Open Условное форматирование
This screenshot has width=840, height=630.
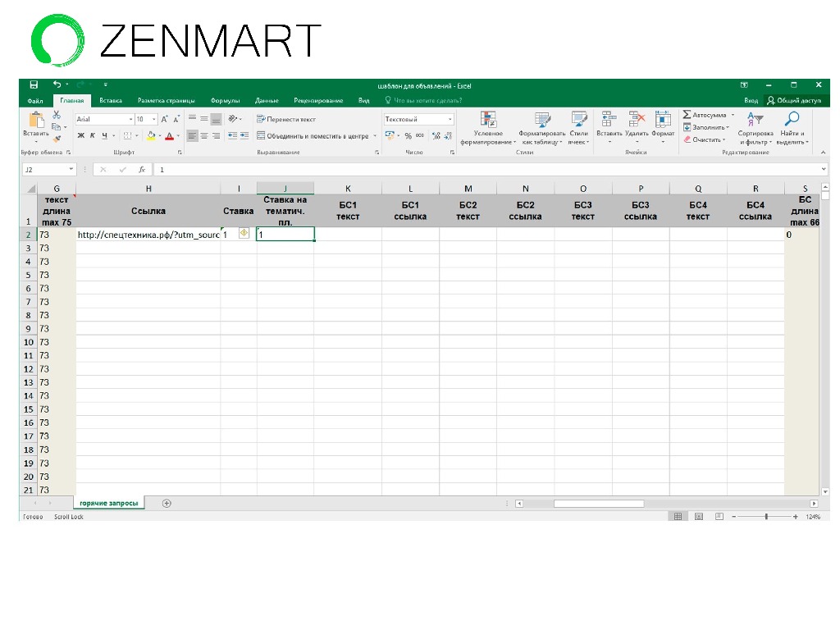488,129
